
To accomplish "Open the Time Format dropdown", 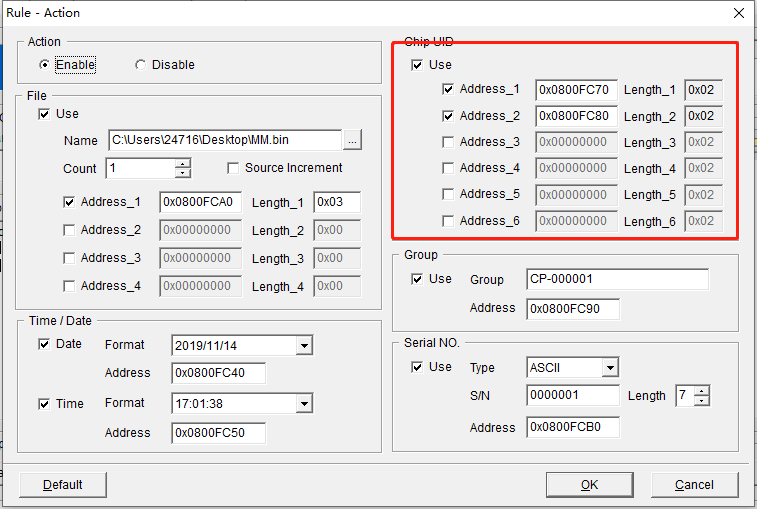I will pos(304,404).
